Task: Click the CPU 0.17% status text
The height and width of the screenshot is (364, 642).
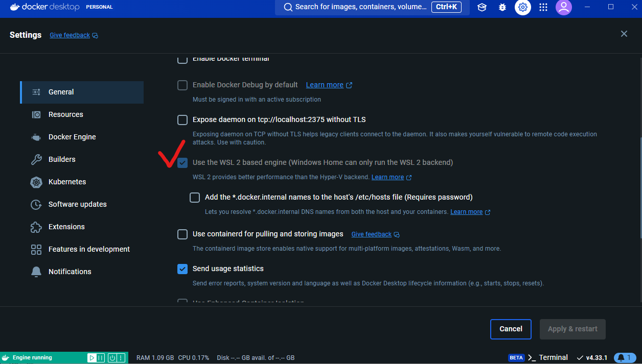Action: 193,358
